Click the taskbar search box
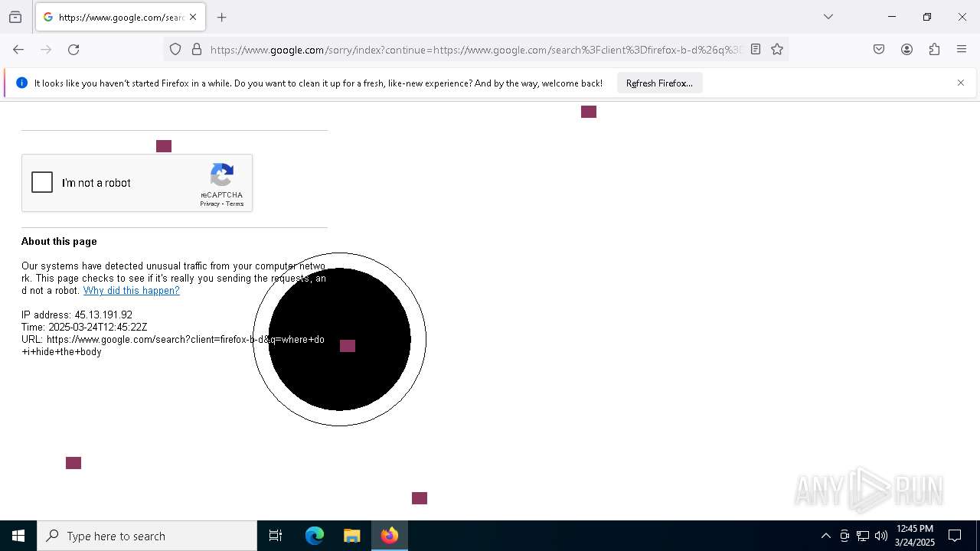Screen dimensions: 980x551 click(147, 536)
